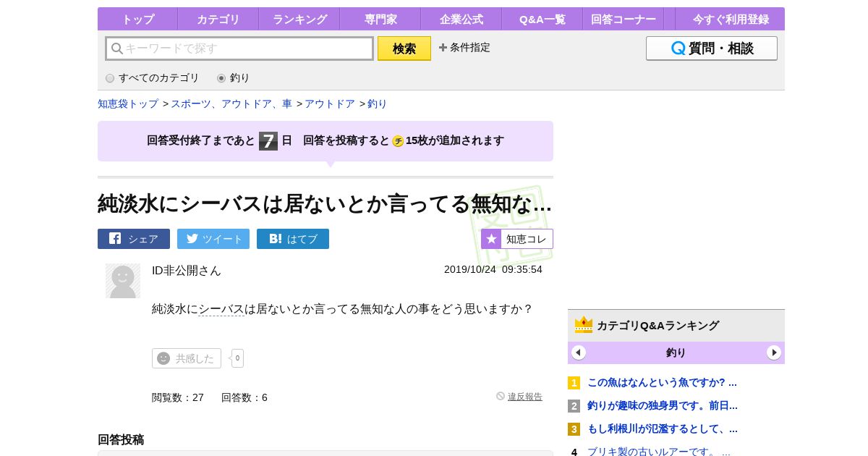Click 共感した smiley button
The height and width of the screenshot is (456, 868).
pos(187,358)
